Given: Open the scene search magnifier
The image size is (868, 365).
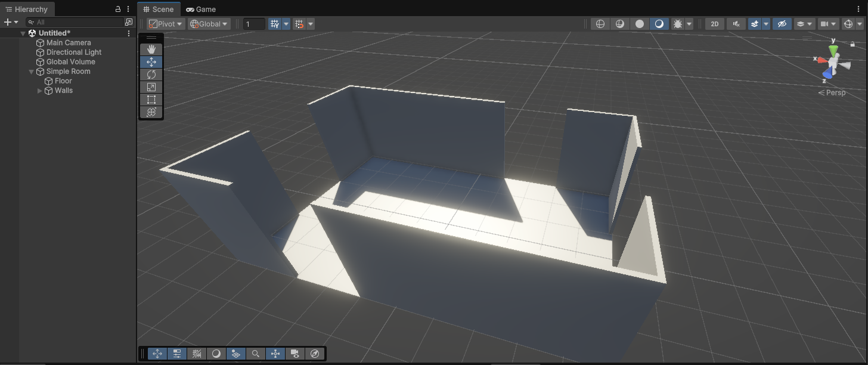Looking at the screenshot, I should 255,353.
